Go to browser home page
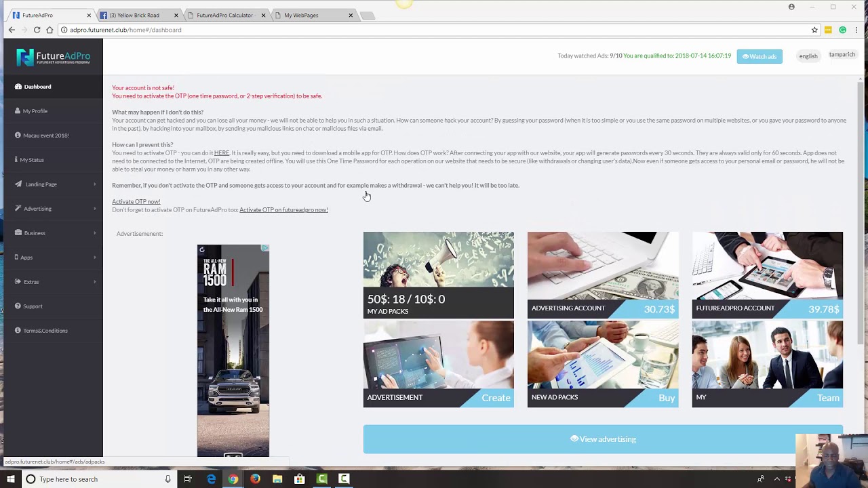Screen dimensions: 868x488 pos(50,30)
